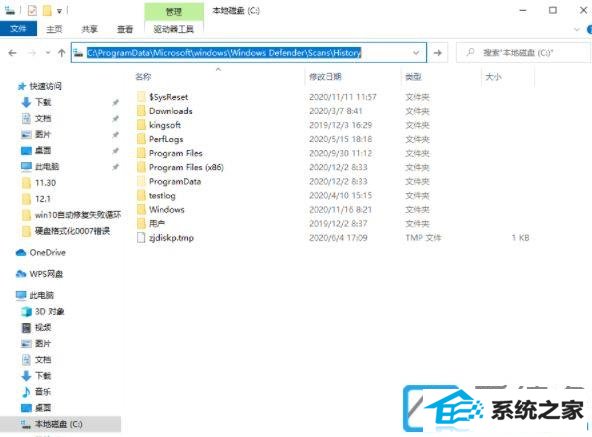Open the 音乐 music folder in sidebar
This screenshot has height=437, width=592.
point(36,392)
